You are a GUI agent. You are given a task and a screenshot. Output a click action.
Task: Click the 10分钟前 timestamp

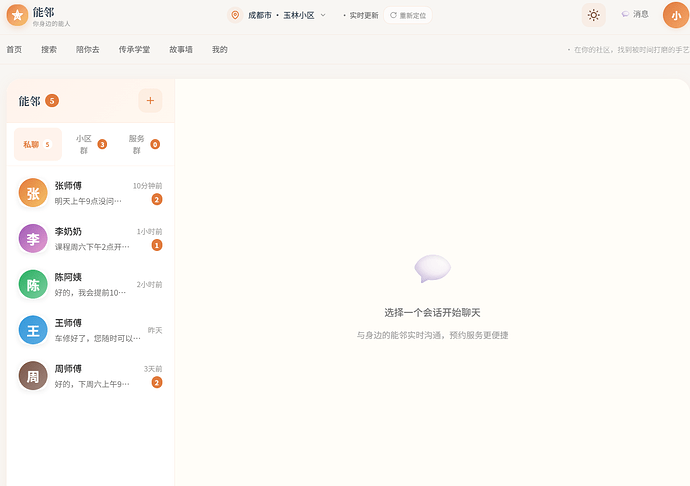pyautogui.click(x=147, y=186)
